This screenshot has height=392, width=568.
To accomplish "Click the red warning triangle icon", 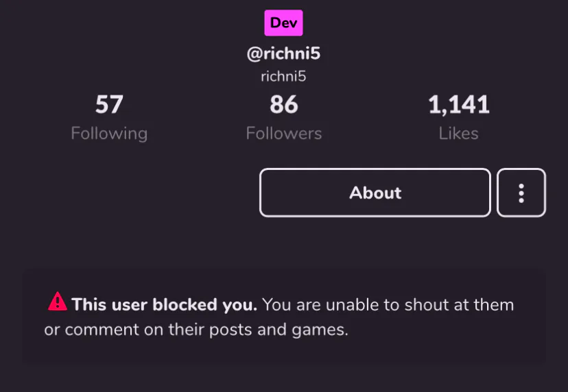I will tap(58, 302).
